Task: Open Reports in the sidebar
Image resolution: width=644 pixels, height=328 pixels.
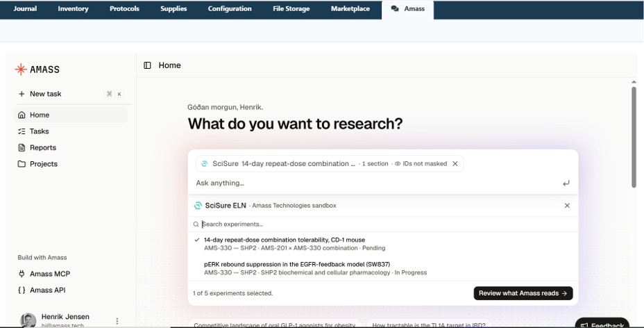Action: click(x=71, y=147)
